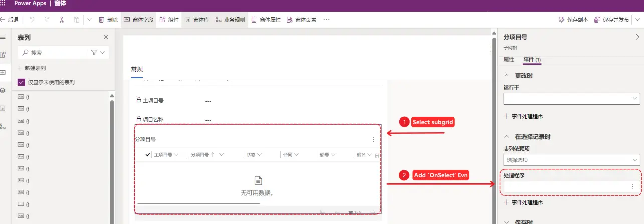Click the 删除 (delete) trash icon

(x=101, y=20)
